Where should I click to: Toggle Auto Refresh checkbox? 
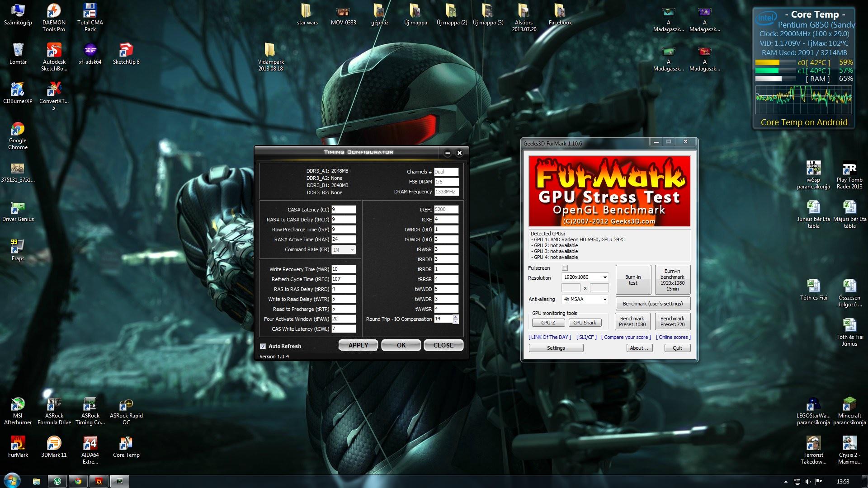(263, 346)
